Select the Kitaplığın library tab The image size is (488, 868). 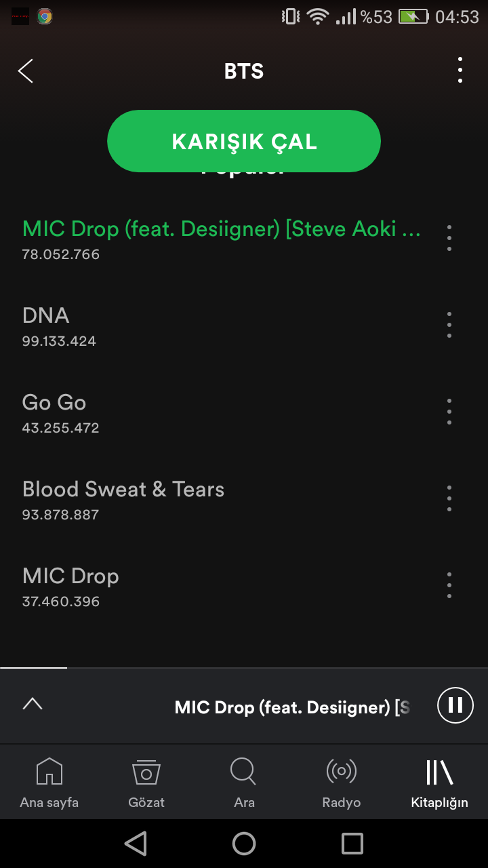[439, 783]
